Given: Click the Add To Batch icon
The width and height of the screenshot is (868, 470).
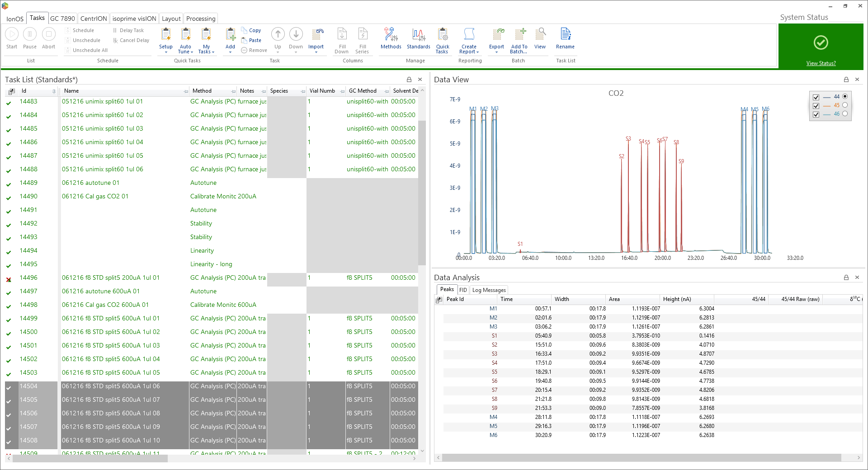Looking at the screenshot, I should coord(519,40).
